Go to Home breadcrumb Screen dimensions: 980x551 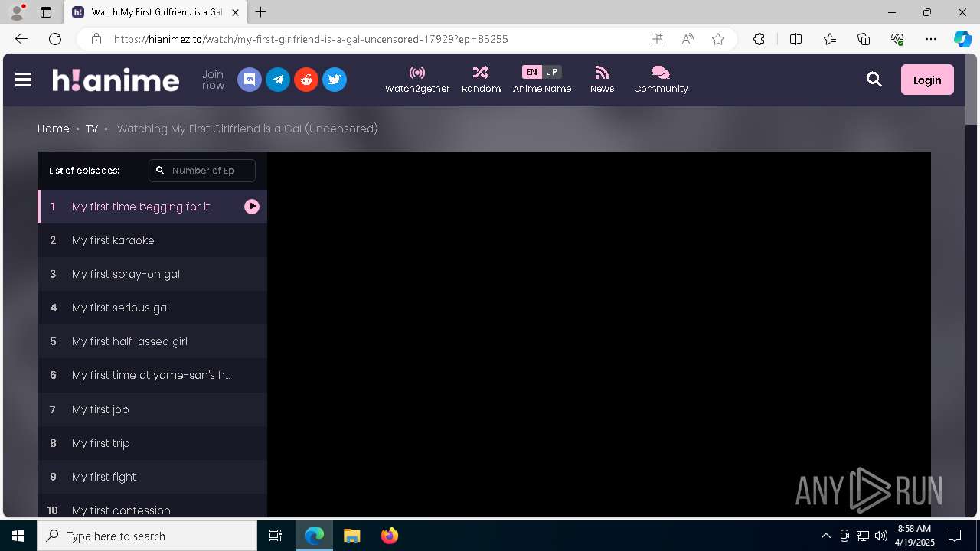54,129
